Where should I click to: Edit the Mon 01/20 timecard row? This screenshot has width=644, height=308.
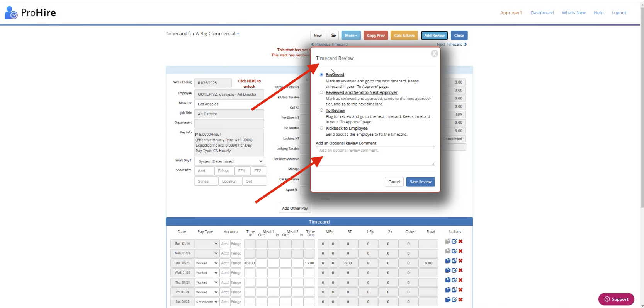tap(454, 251)
